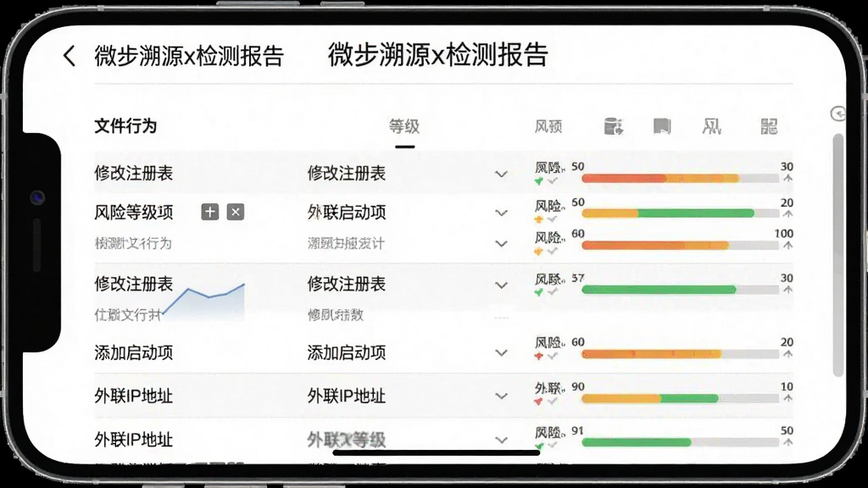Viewport: 868px width, 488px height.
Task: Expand the 添加启动项 dropdown chevron
Action: pos(501,353)
